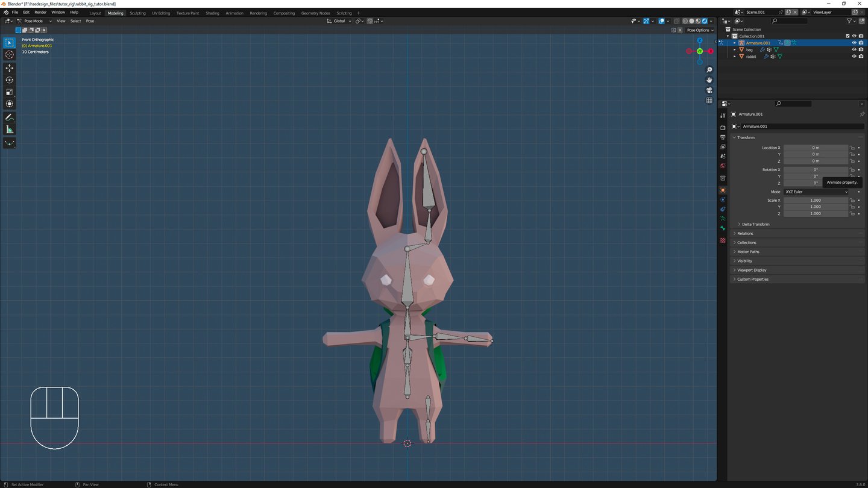Open the XYZ Euler rotation mode dropdown
This screenshot has width=868, height=488.
[x=816, y=192]
